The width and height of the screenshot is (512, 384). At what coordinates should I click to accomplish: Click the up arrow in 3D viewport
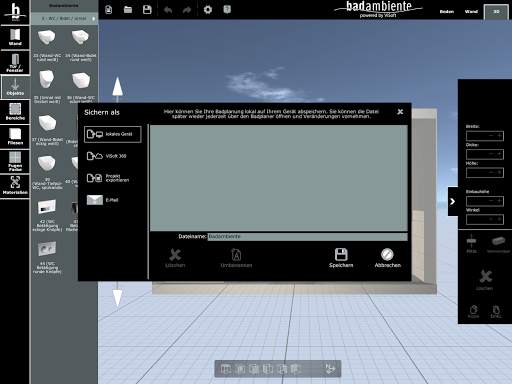[117, 87]
